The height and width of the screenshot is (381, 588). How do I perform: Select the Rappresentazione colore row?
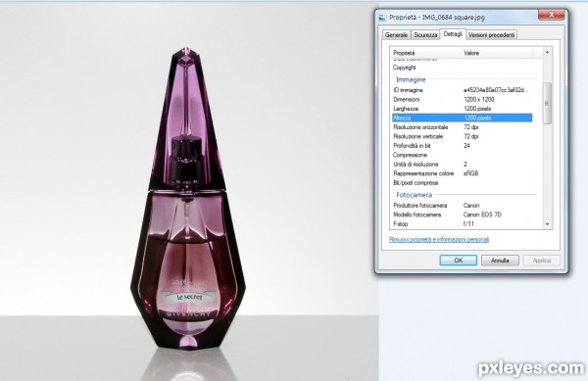(x=462, y=173)
